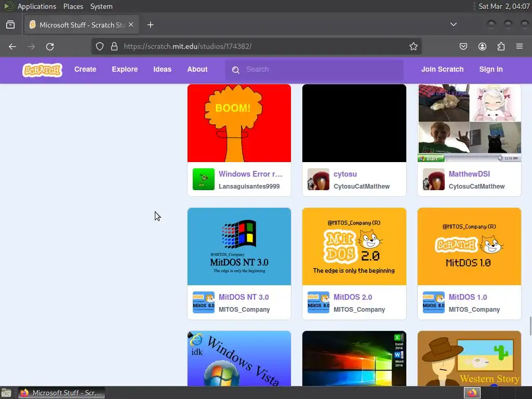
Task: Expand the list all tabs chevron
Action: pyautogui.click(x=453, y=24)
